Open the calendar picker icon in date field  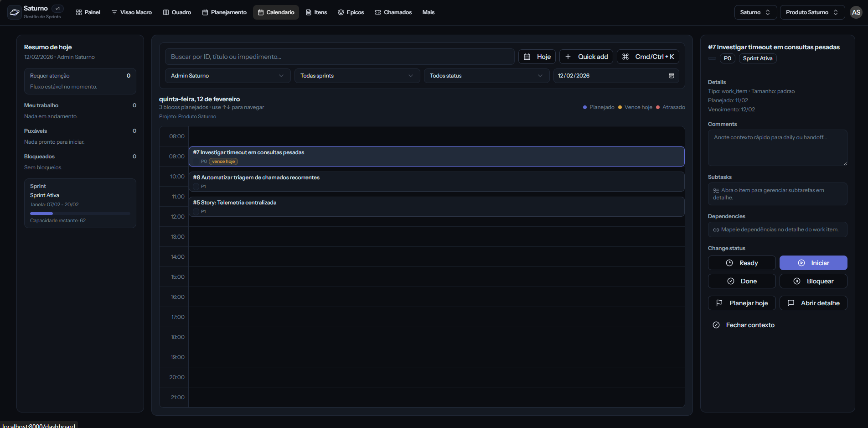[671, 76]
